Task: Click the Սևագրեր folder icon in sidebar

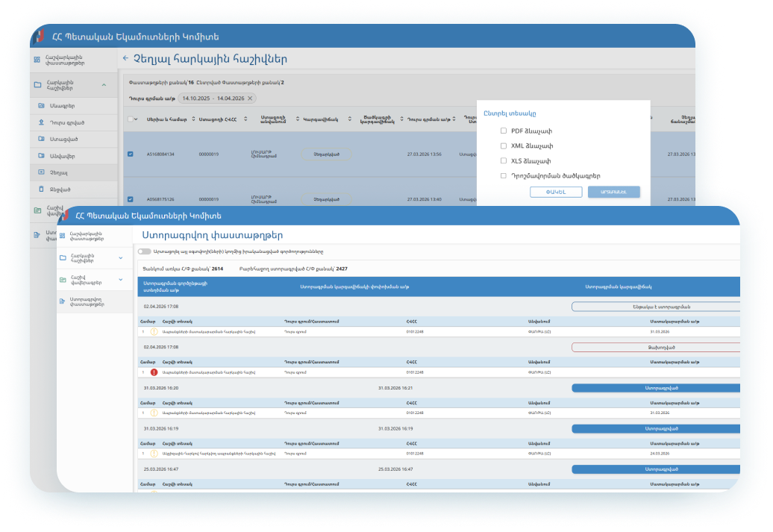Action: 42,105
